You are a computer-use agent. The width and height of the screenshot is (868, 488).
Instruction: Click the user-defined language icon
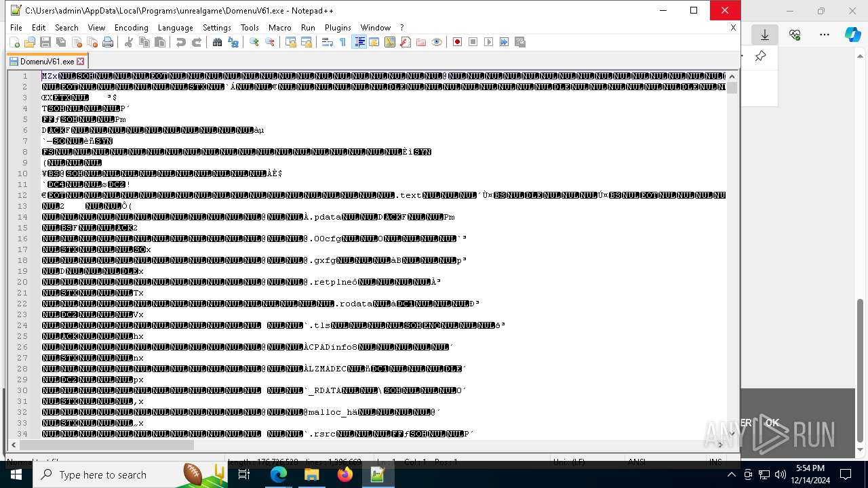tap(374, 42)
